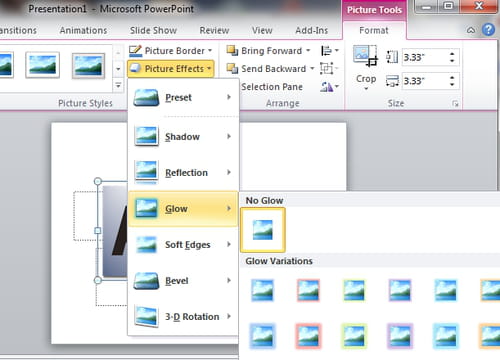The image size is (500, 360).
Task: Click the Picture Effects button
Action: [x=171, y=69]
